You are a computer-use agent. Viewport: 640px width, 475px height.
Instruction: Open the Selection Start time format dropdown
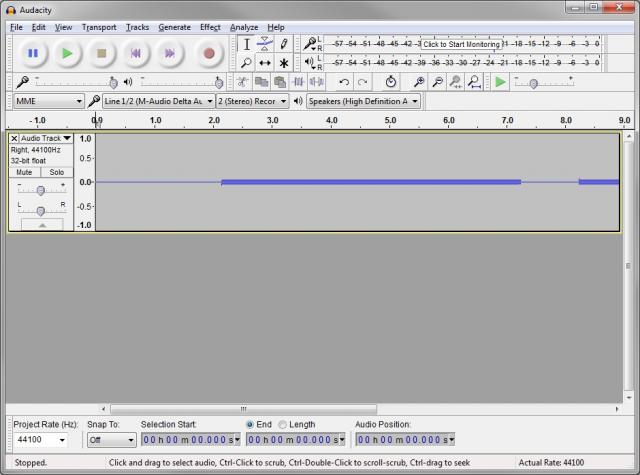pyautogui.click(x=237, y=439)
